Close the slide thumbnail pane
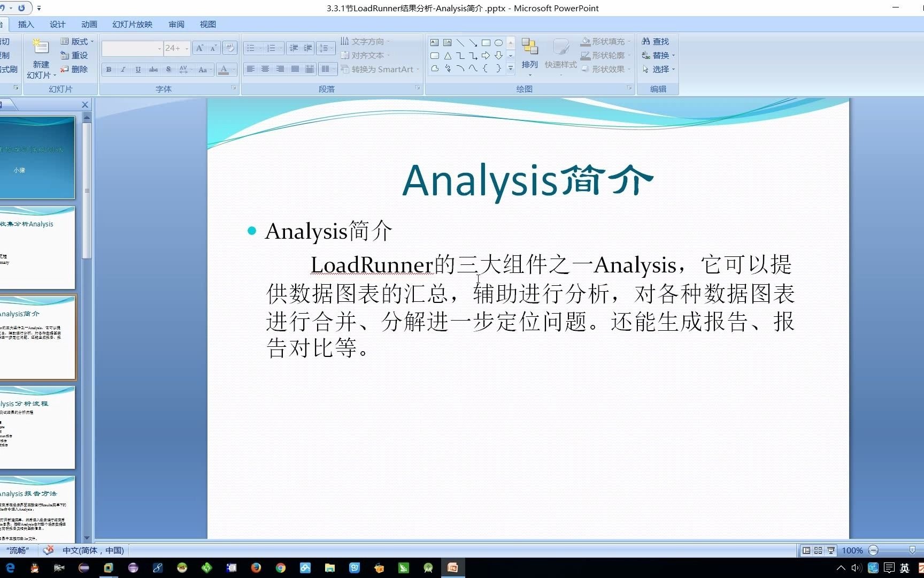 coord(85,105)
